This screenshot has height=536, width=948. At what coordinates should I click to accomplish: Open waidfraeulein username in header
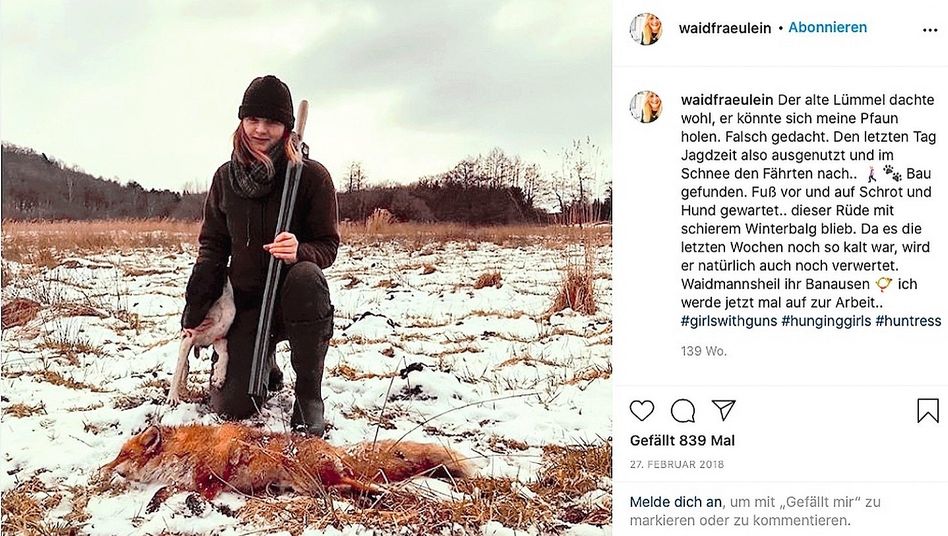(x=725, y=28)
